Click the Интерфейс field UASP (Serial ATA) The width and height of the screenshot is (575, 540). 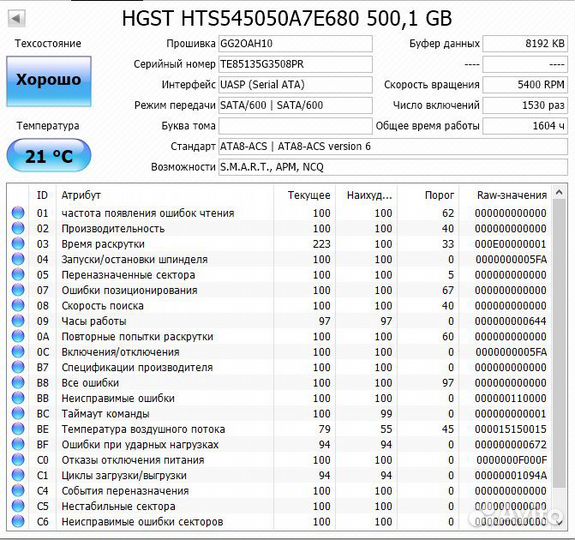(x=296, y=85)
